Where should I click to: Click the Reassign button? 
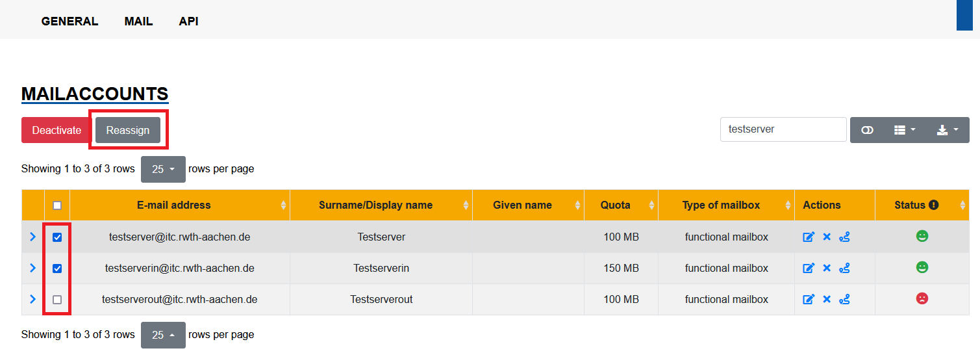[x=128, y=130]
